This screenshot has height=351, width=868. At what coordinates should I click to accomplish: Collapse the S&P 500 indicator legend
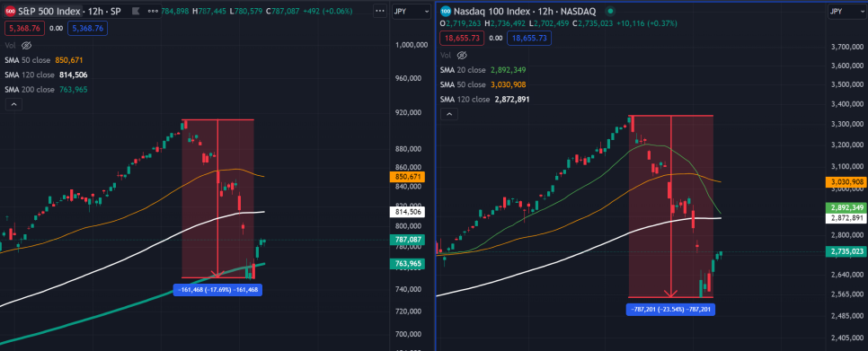pyautogui.click(x=13, y=104)
